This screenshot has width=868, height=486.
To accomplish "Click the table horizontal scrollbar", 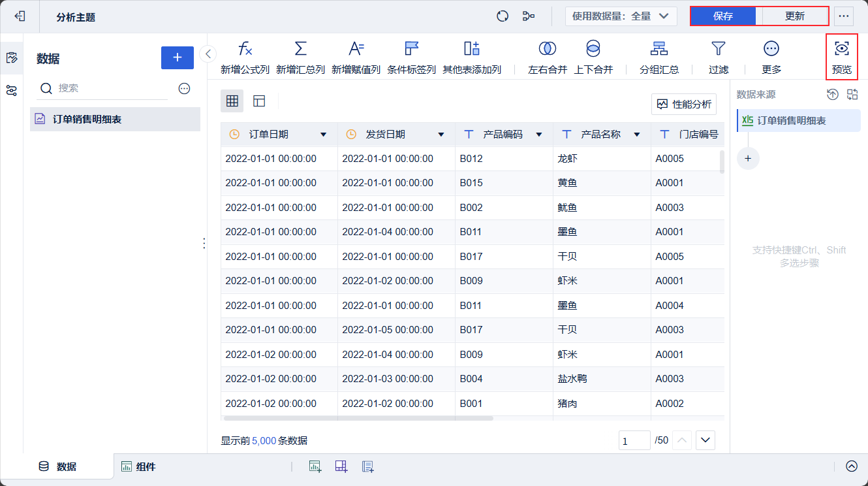I will pyautogui.click(x=358, y=418).
